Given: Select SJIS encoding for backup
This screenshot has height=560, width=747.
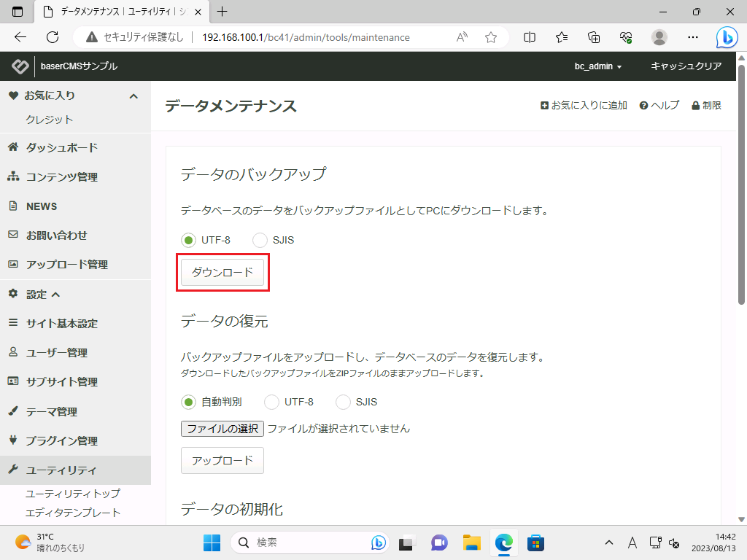Looking at the screenshot, I should point(260,240).
